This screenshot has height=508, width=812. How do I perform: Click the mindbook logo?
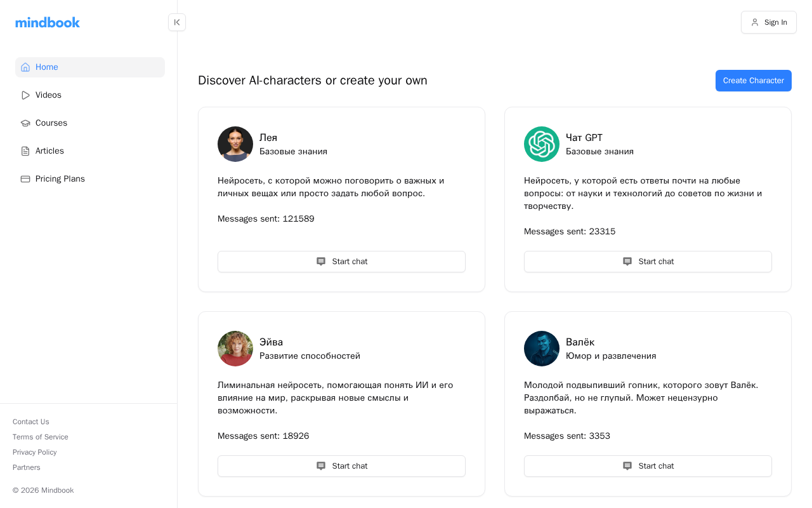tap(48, 22)
